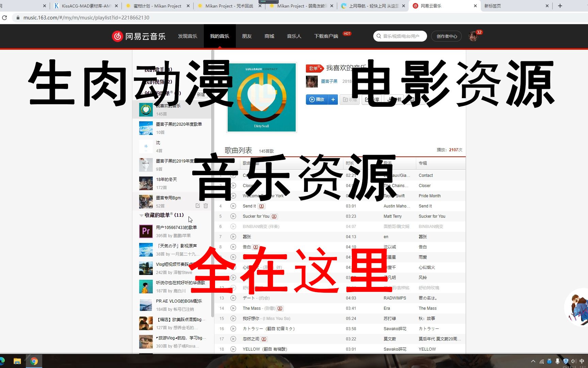Play song row 16 カトラリー
Viewport: 588px width, 368px height.
click(233, 329)
